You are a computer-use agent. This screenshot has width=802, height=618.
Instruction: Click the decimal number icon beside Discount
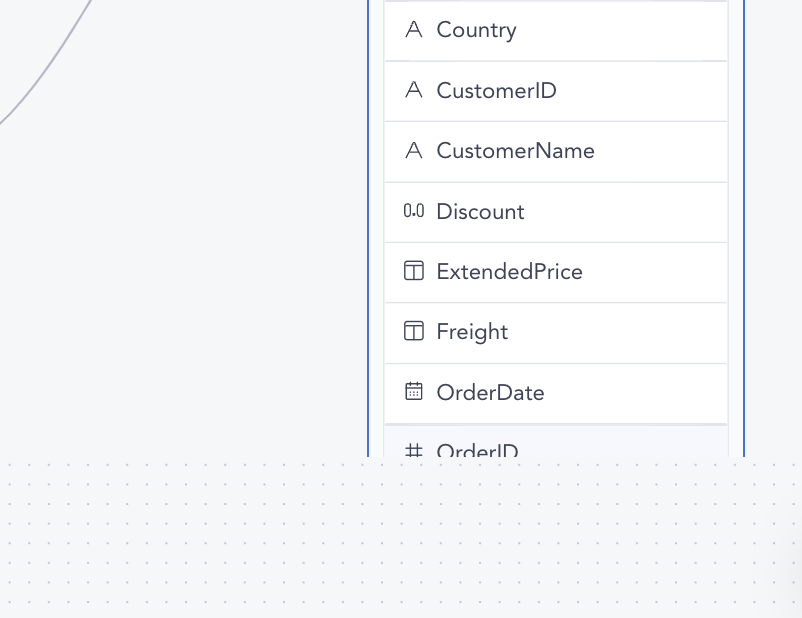point(413,211)
